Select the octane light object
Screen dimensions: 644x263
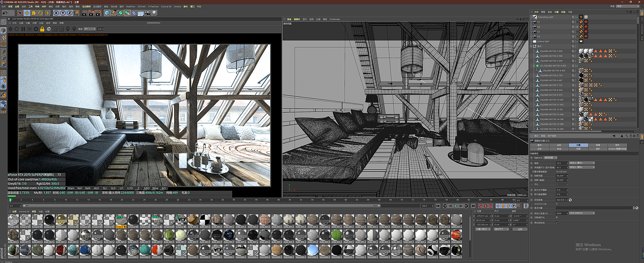pyautogui.click(x=543, y=41)
